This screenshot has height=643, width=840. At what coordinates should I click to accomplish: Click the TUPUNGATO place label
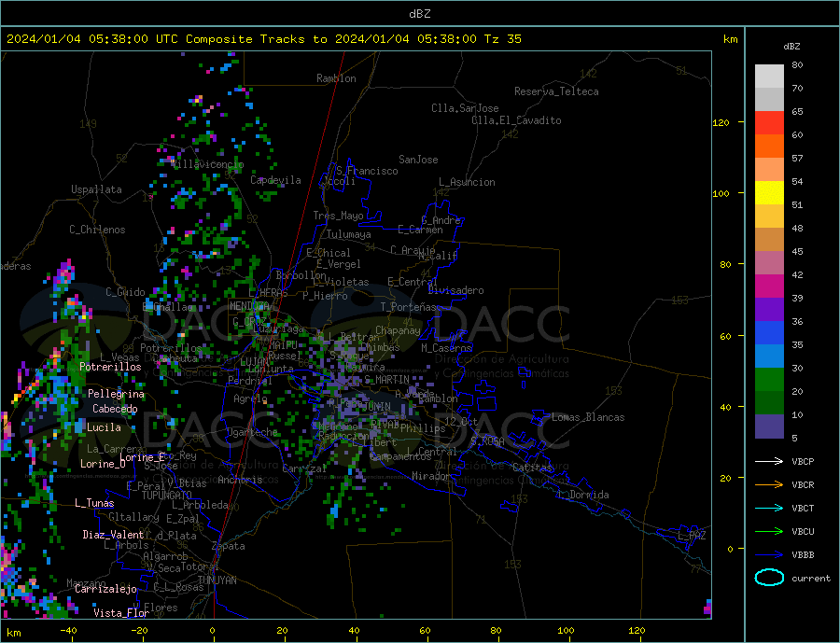(167, 496)
